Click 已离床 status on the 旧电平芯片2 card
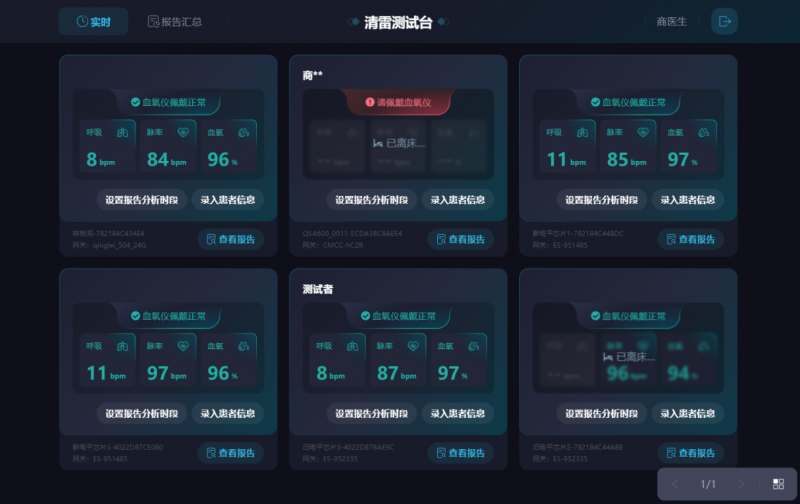Screen dimensions: 800x504 click(x=629, y=357)
